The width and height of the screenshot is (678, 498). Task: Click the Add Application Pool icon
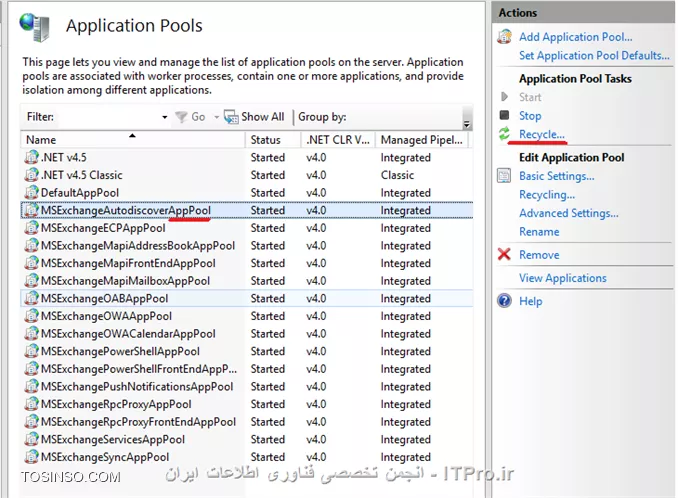pos(504,37)
